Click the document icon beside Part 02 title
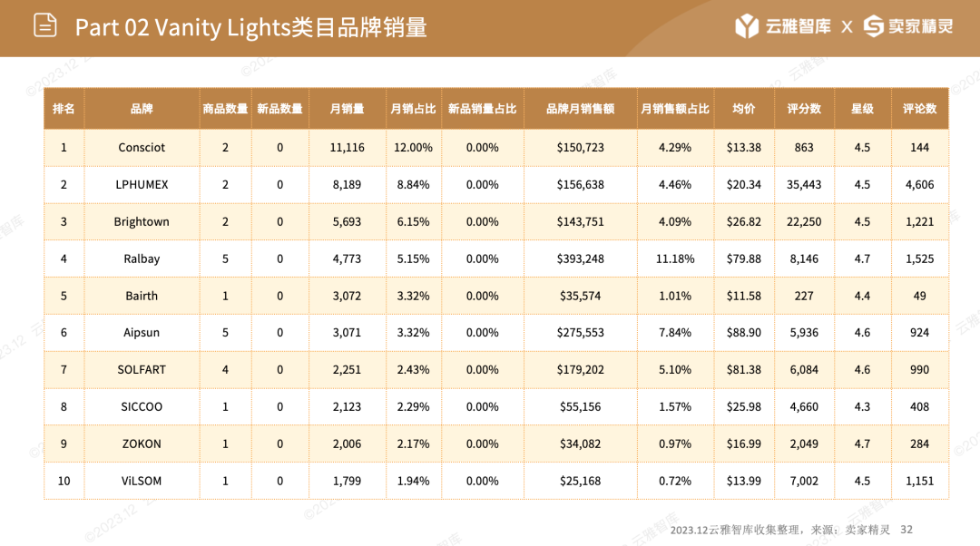Viewport: 980px width, 546px height. coord(45,25)
